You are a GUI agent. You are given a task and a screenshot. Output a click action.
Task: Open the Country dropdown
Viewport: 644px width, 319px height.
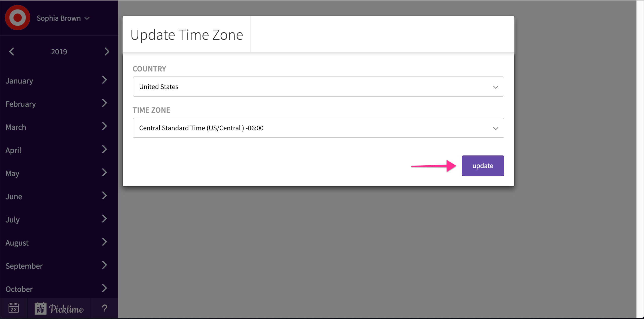click(x=318, y=87)
